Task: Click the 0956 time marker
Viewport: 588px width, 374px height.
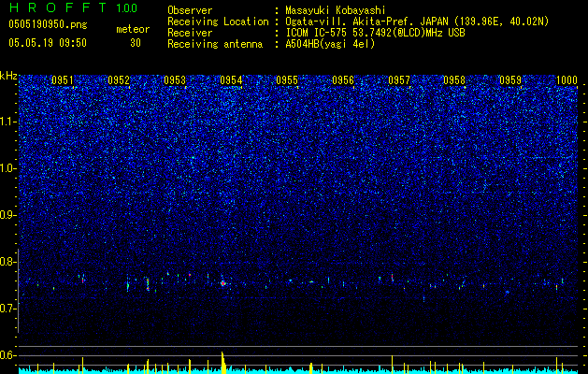Action: point(343,80)
